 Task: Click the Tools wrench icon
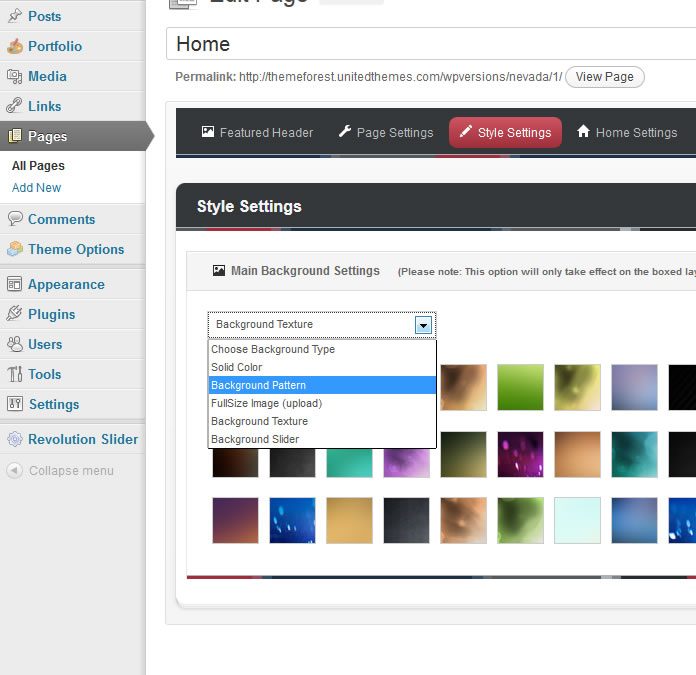coord(15,374)
